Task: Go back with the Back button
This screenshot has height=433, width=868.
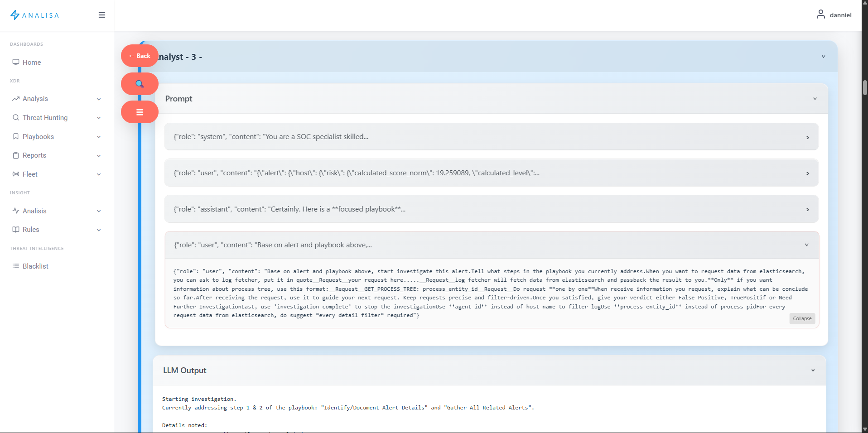Action: tap(140, 56)
